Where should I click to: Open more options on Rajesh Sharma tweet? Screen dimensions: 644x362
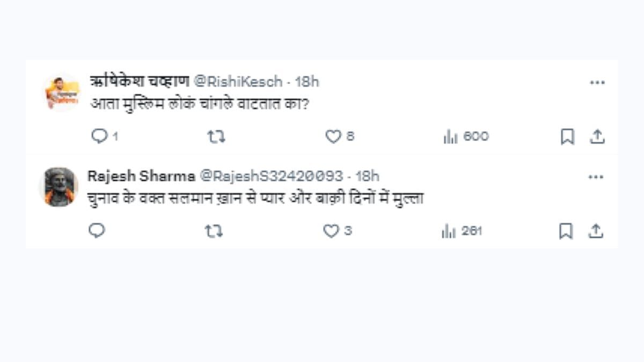click(x=596, y=177)
